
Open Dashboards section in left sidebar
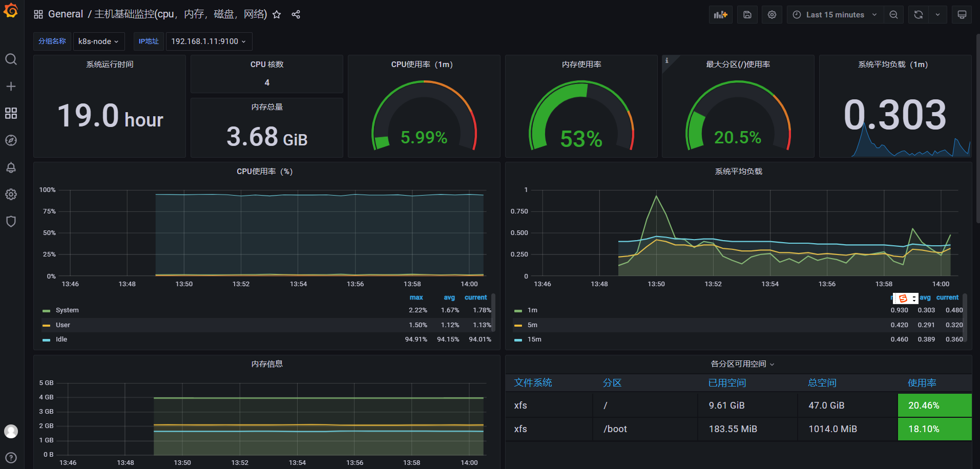[11, 113]
